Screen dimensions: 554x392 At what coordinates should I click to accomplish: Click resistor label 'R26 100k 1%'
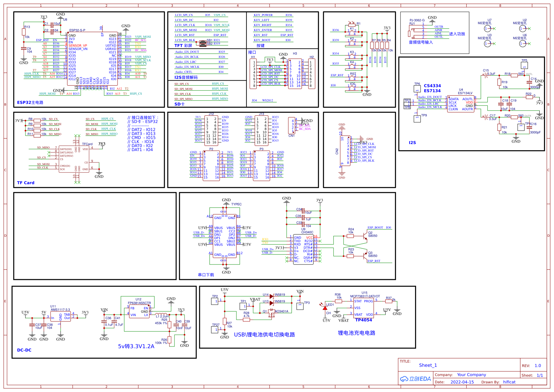click(x=161, y=341)
